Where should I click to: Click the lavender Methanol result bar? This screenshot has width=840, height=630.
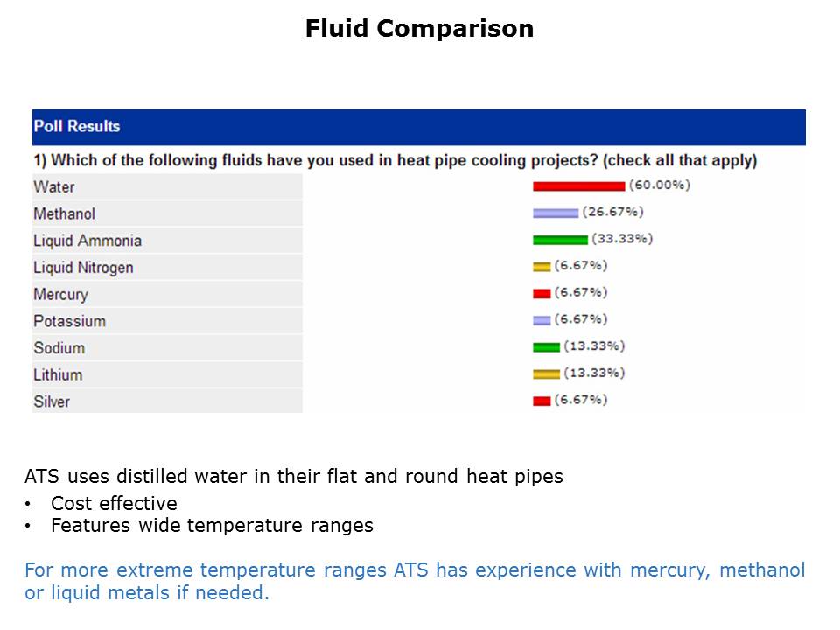556,213
